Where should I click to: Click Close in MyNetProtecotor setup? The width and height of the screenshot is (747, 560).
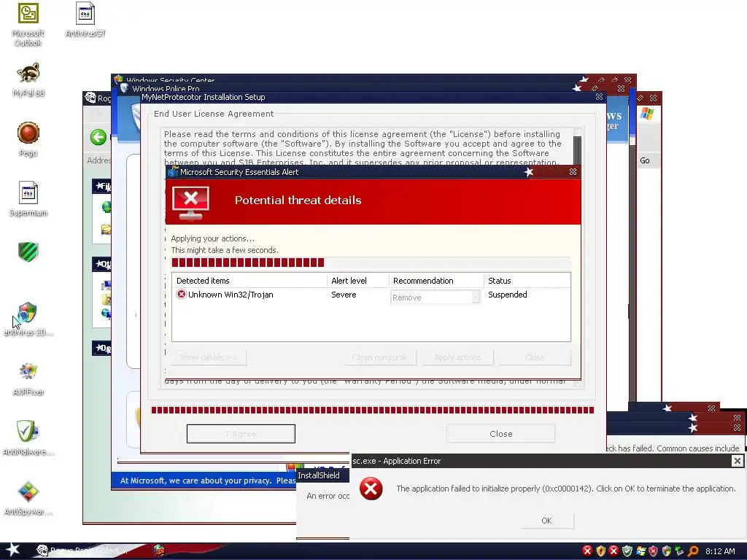[500, 434]
